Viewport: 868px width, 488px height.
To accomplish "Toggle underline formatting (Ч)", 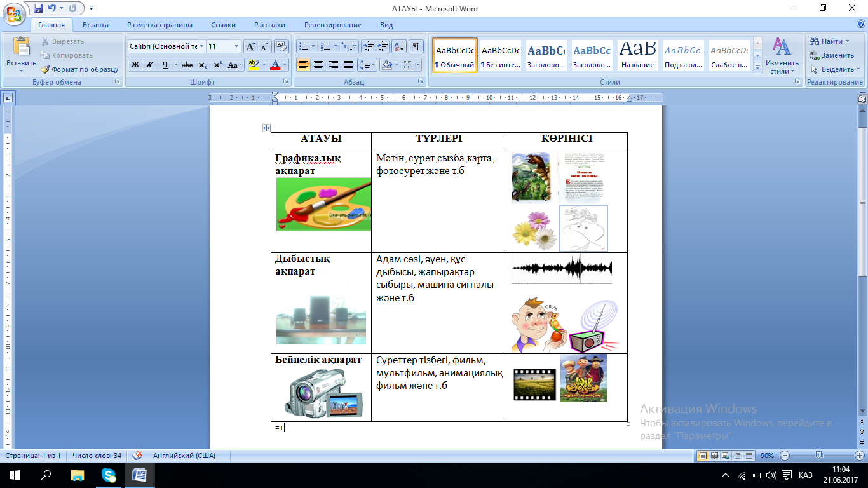I will click(165, 65).
